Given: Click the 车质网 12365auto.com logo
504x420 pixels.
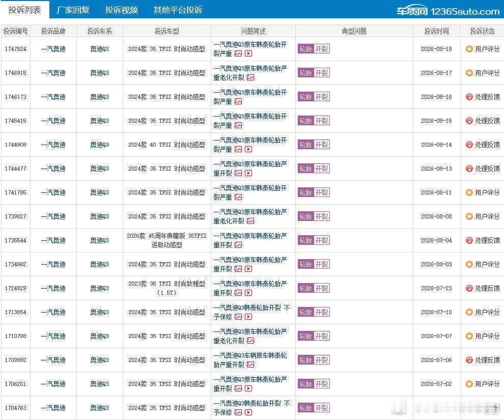Looking at the screenshot, I should 448,11.
